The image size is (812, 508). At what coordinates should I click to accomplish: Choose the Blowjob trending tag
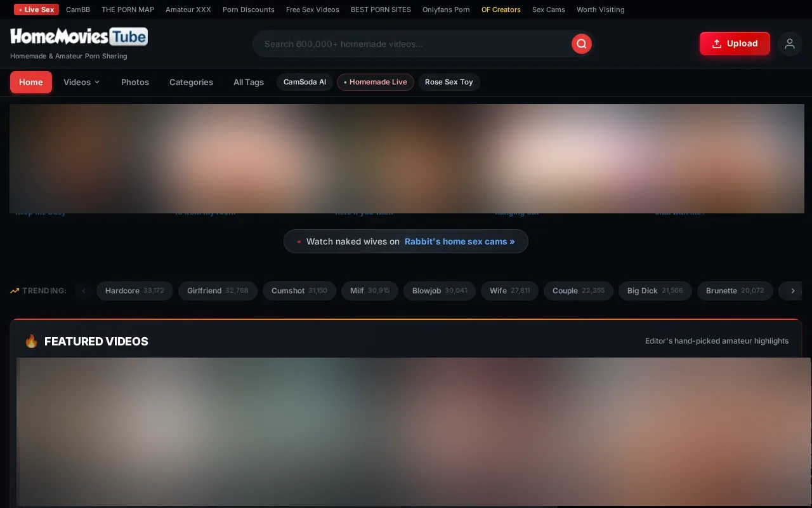pyautogui.click(x=440, y=291)
